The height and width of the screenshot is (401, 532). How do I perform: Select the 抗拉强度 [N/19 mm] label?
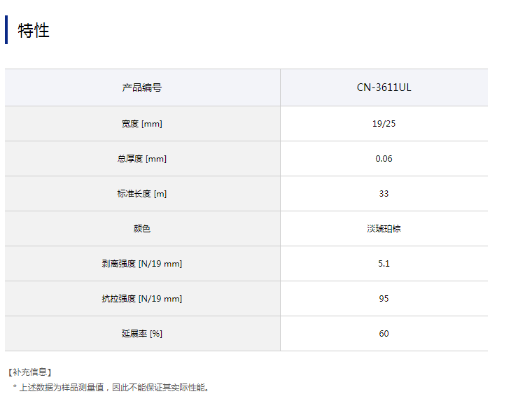142,299
